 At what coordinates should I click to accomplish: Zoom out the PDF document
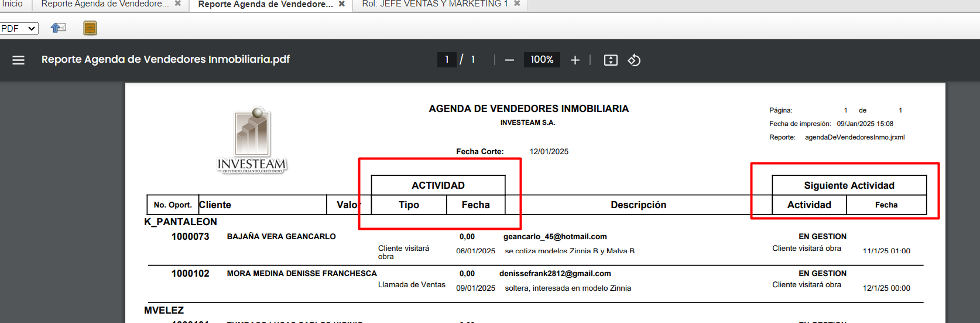point(509,60)
